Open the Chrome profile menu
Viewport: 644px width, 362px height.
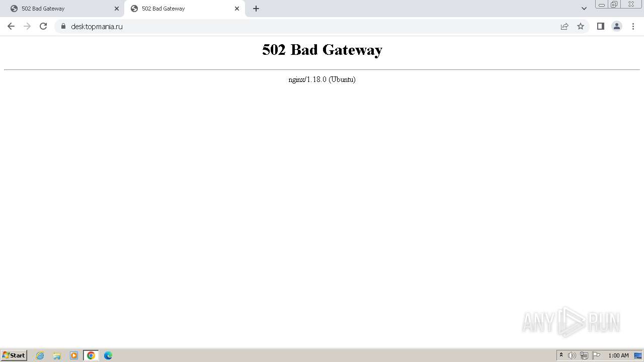coord(617,26)
